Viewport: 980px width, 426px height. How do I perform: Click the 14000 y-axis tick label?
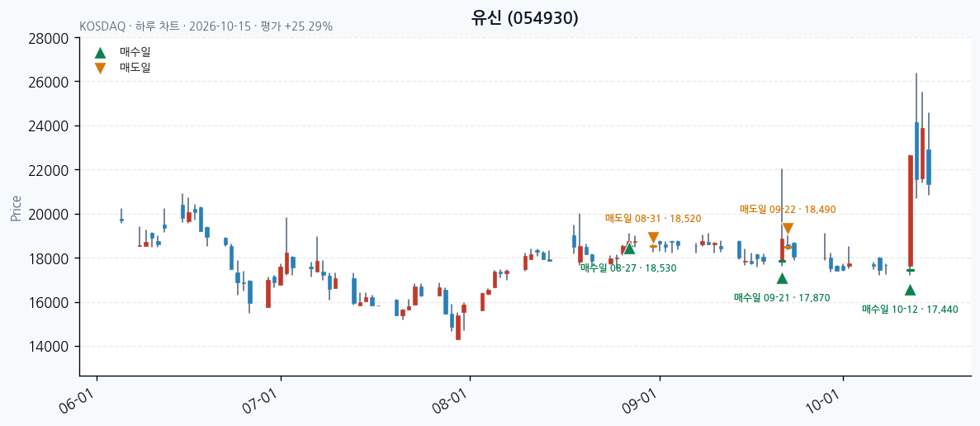[49, 346]
